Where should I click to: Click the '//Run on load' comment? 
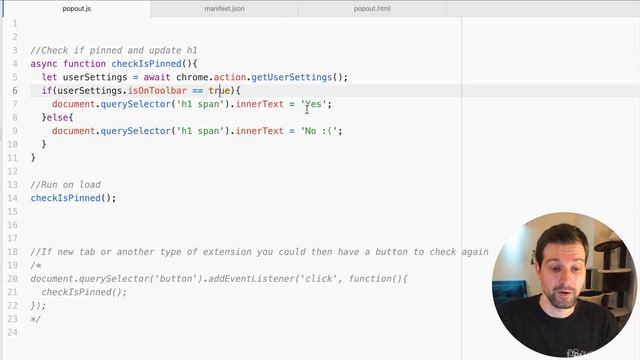[x=66, y=184]
